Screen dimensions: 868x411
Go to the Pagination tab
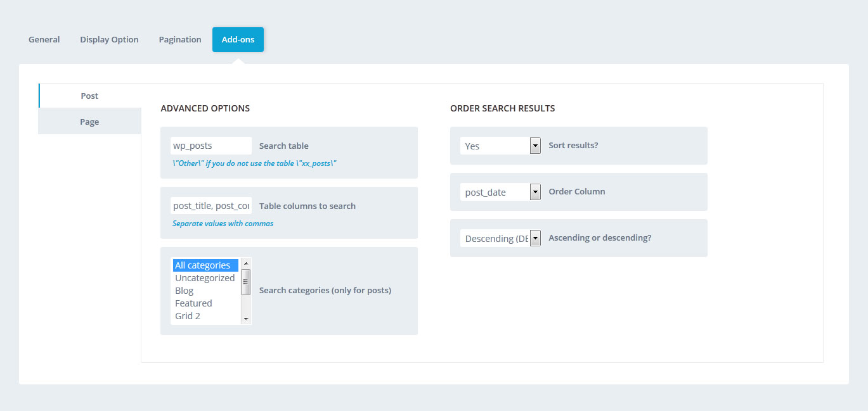tap(180, 39)
